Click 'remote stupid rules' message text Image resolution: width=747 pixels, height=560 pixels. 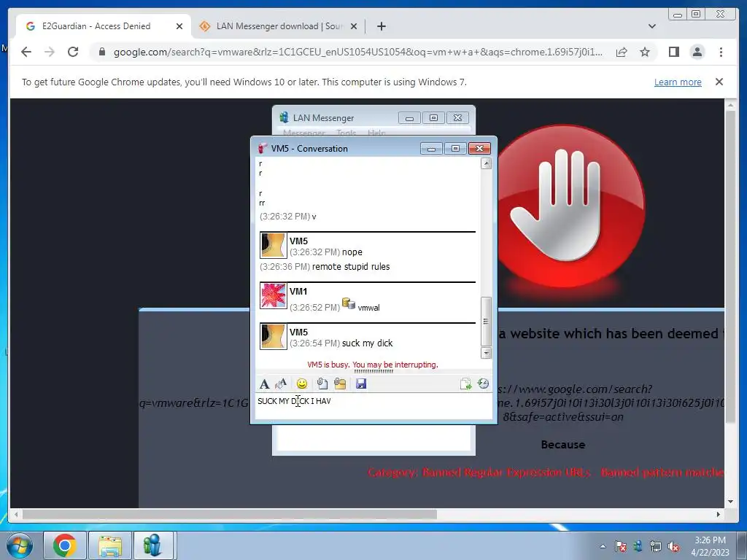tap(351, 267)
